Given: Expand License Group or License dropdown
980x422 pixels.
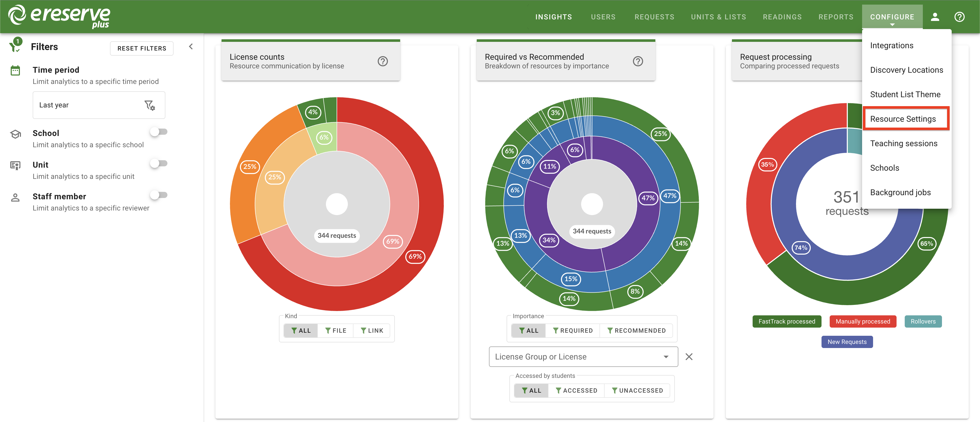Looking at the screenshot, I should (x=666, y=357).
